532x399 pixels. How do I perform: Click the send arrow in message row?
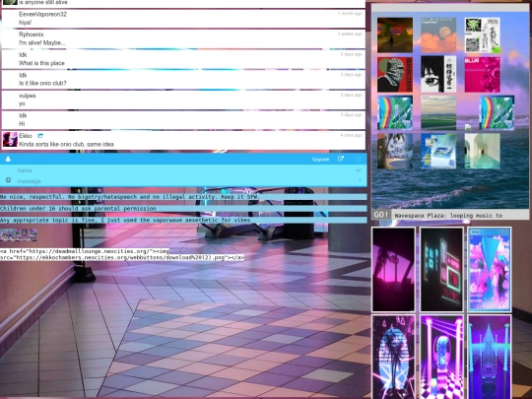360,180
